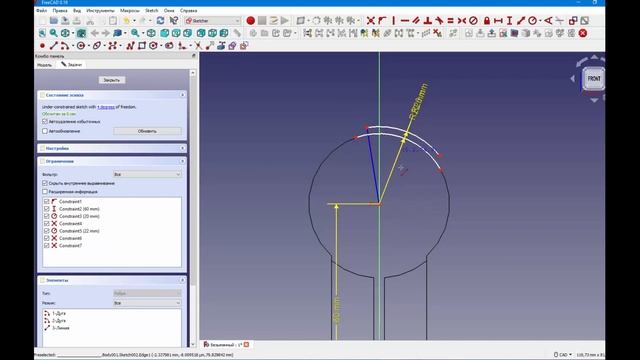The width and height of the screenshot is (640, 360).
Task: Open the View menu
Action: tap(77, 11)
